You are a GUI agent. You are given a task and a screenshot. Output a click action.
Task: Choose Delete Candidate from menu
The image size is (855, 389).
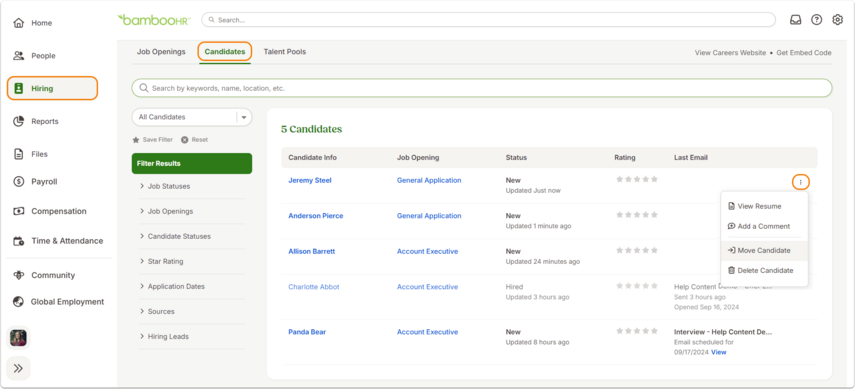(x=764, y=270)
